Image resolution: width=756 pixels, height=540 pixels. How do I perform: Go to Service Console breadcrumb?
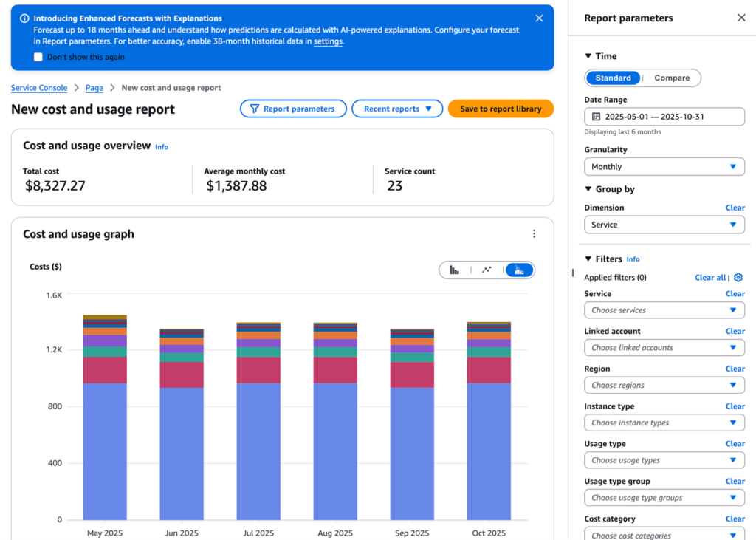[x=39, y=88]
